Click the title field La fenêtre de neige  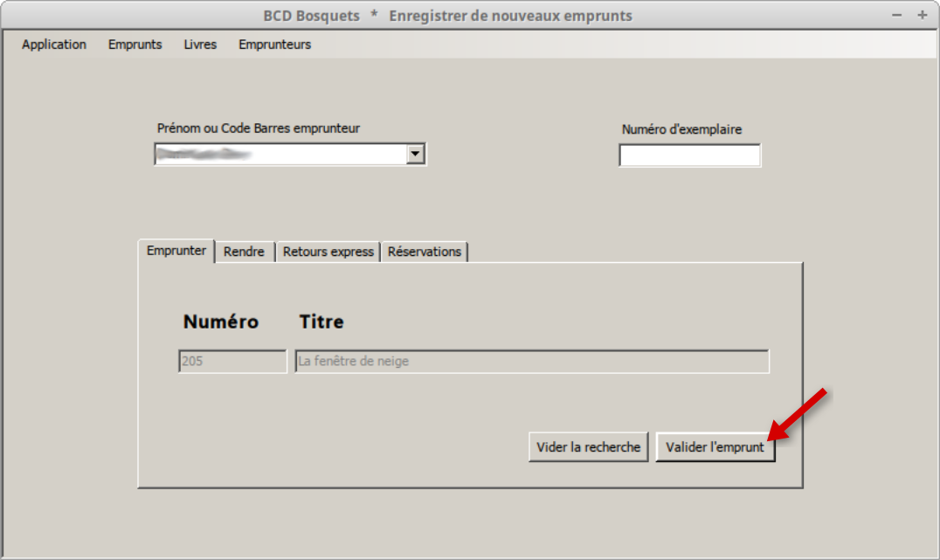coord(531,361)
